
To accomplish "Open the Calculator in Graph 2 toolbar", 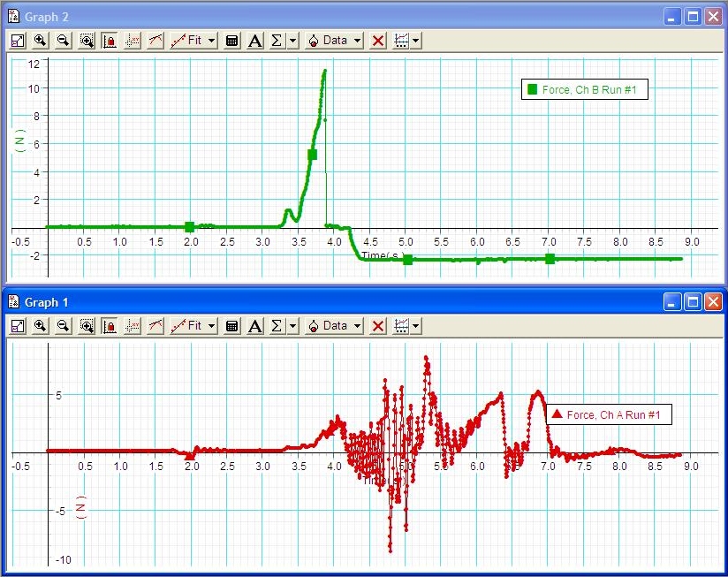I will pyautogui.click(x=231, y=41).
